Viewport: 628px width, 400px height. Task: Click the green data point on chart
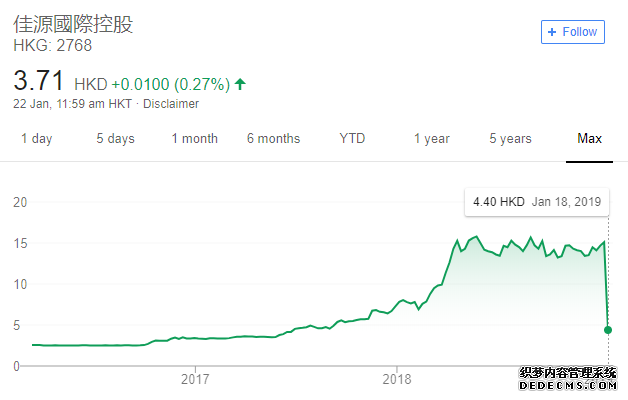[608, 329]
